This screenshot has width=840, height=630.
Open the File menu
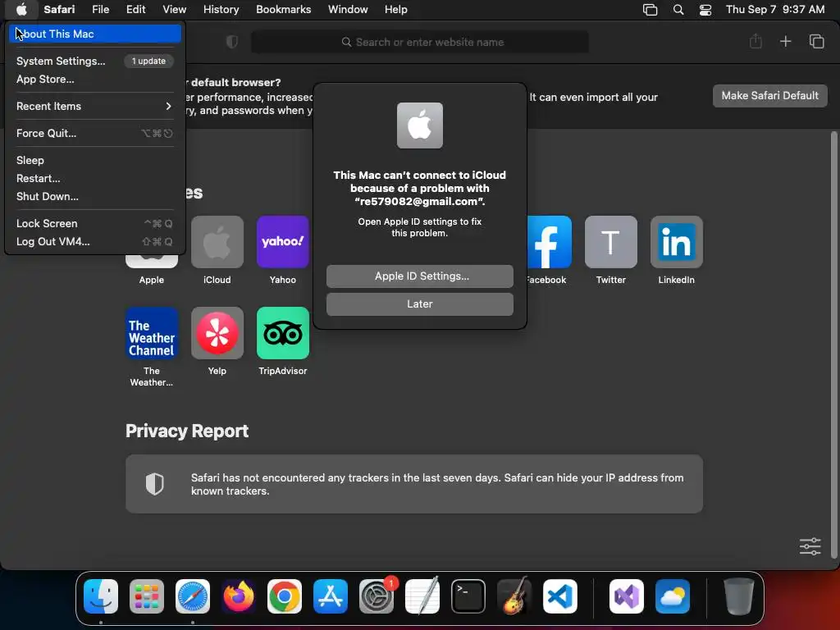(100, 9)
